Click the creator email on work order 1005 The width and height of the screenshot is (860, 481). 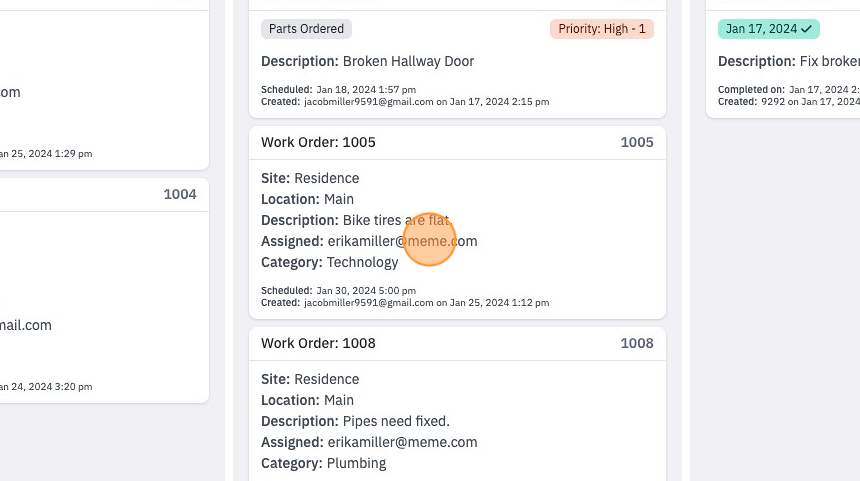pyautogui.click(x=369, y=303)
